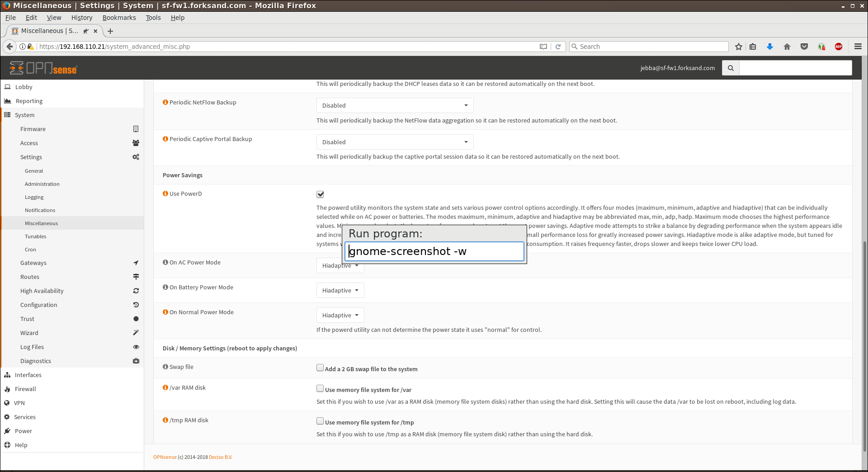The width and height of the screenshot is (868, 472).
Task: Go to Tunables in the sidebar
Action: tap(36, 236)
